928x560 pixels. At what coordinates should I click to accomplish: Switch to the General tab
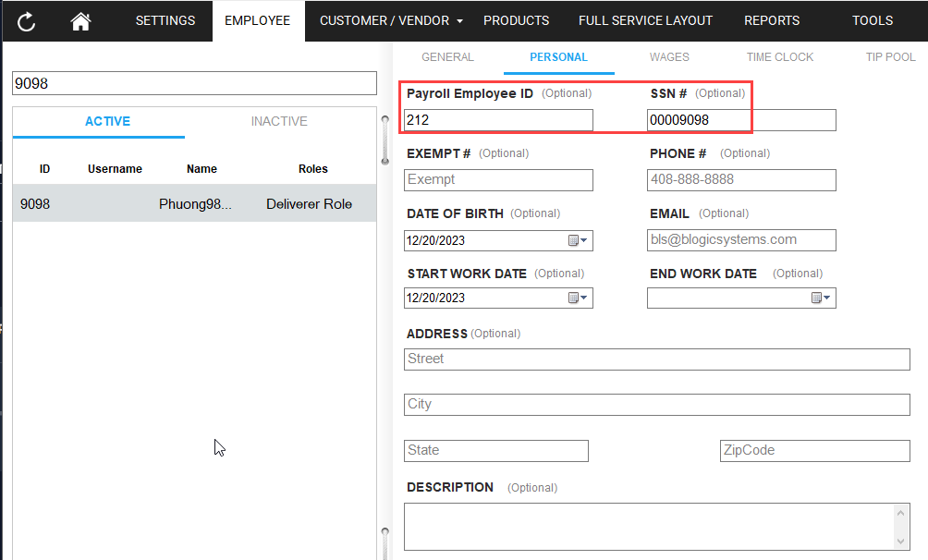(447, 57)
